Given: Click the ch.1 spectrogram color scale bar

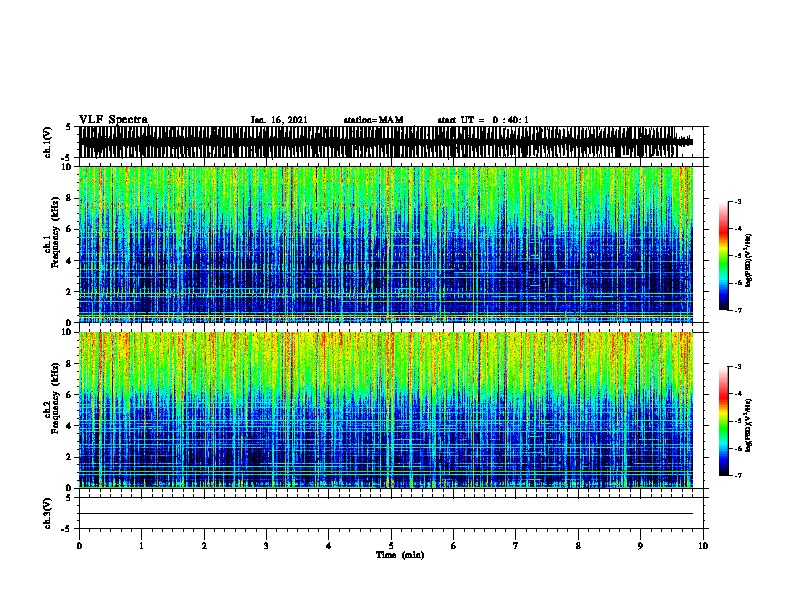Looking at the screenshot, I should pyautogui.click(x=724, y=256).
